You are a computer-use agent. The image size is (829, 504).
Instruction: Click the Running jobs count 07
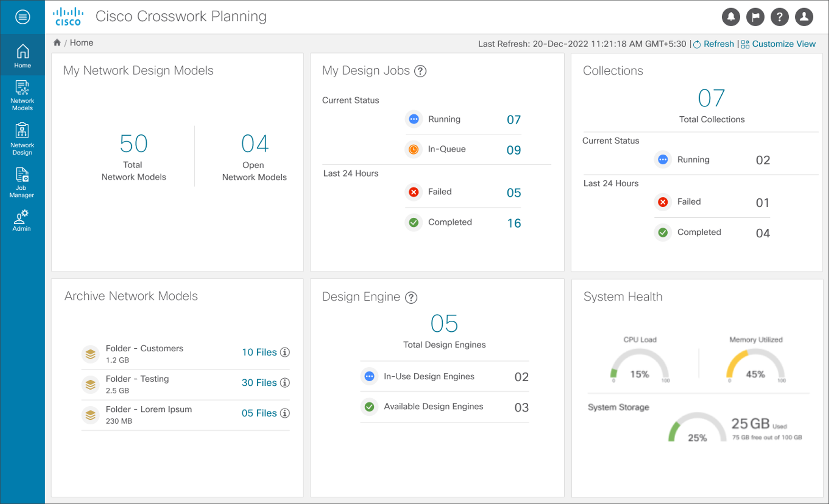[x=513, y=120]
